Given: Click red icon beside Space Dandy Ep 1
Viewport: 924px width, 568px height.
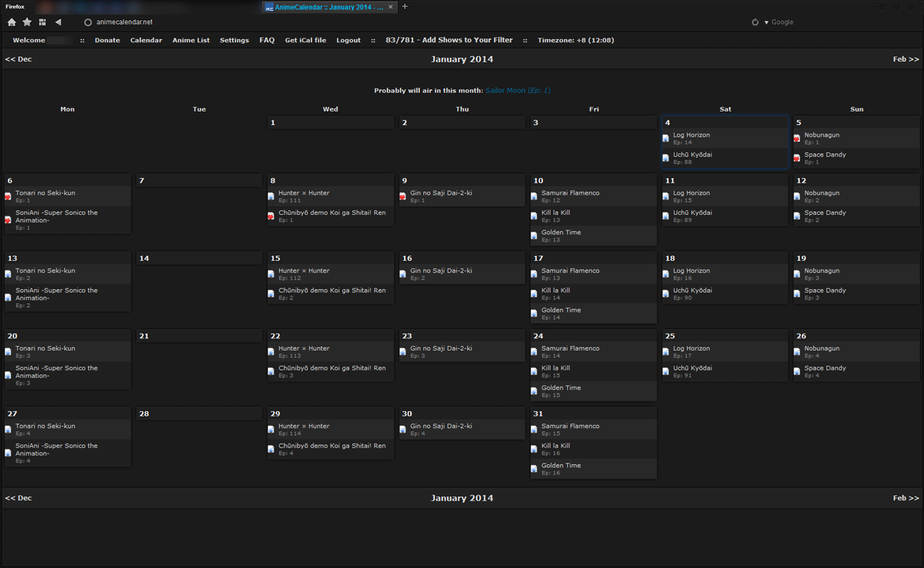Looking at the screenshot, I should (x=797, y=158).
